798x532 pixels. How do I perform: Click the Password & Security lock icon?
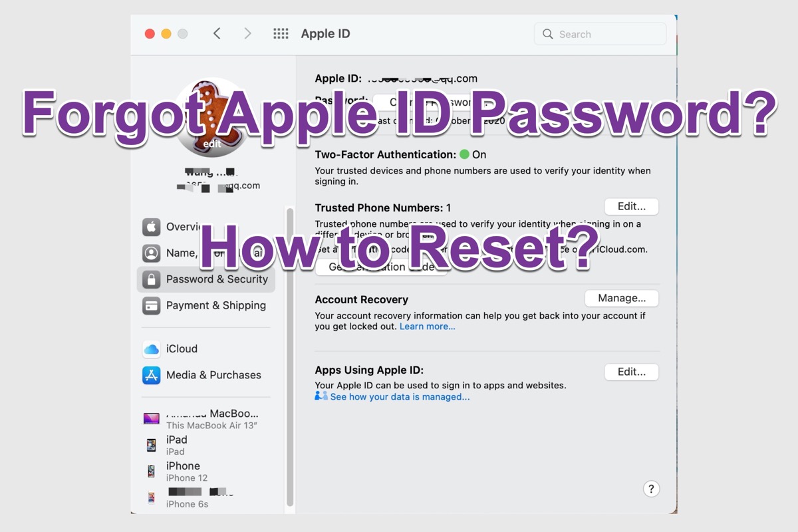(152, 279)
